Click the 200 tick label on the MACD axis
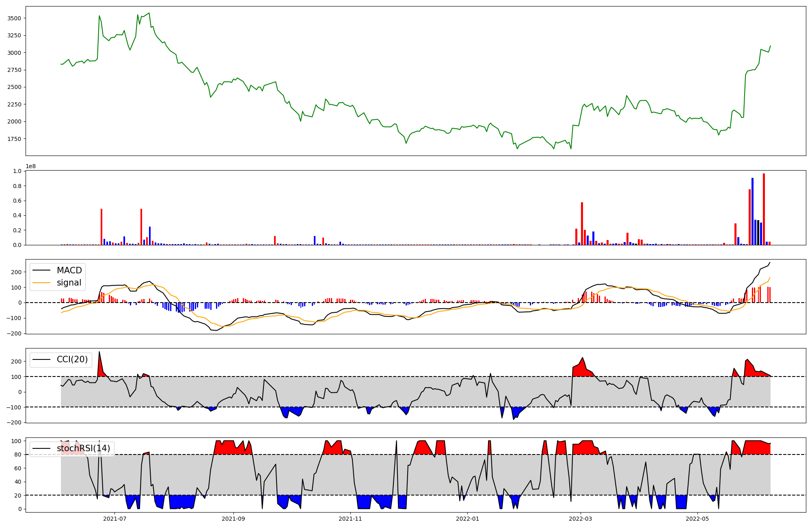 coord(16,272)
